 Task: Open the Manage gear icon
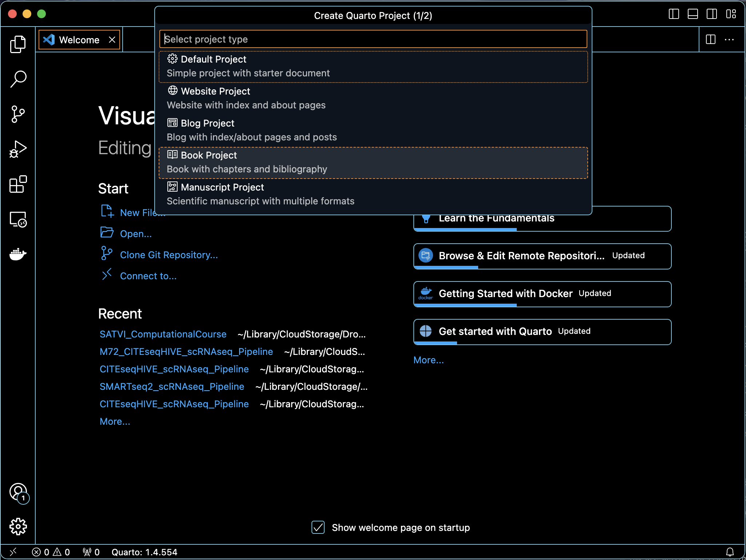[18, 527]
